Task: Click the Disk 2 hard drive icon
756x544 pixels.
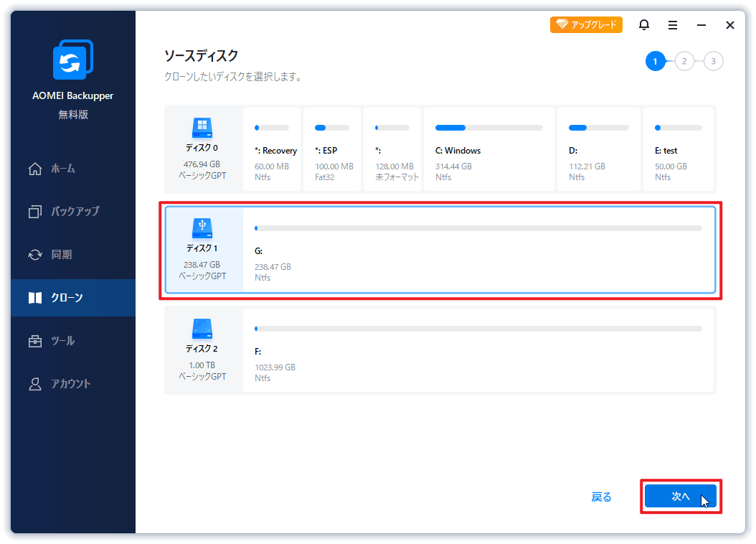Action: 202,329
